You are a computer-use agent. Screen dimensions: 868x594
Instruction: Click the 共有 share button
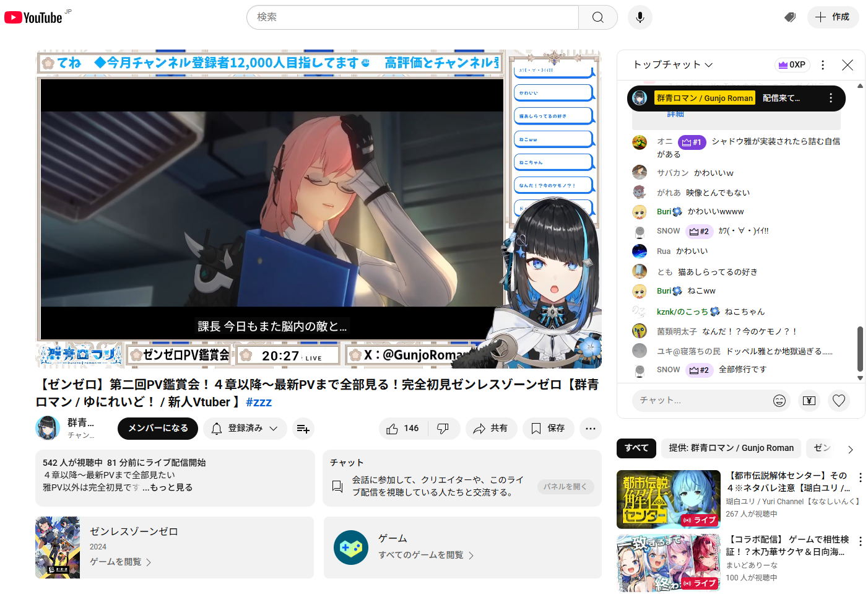[491, 429]
